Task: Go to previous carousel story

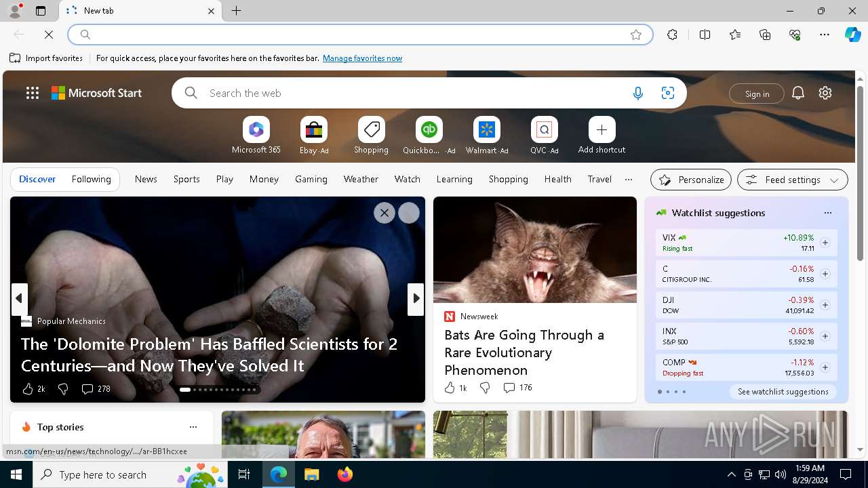Action: [x=19, y=298]
